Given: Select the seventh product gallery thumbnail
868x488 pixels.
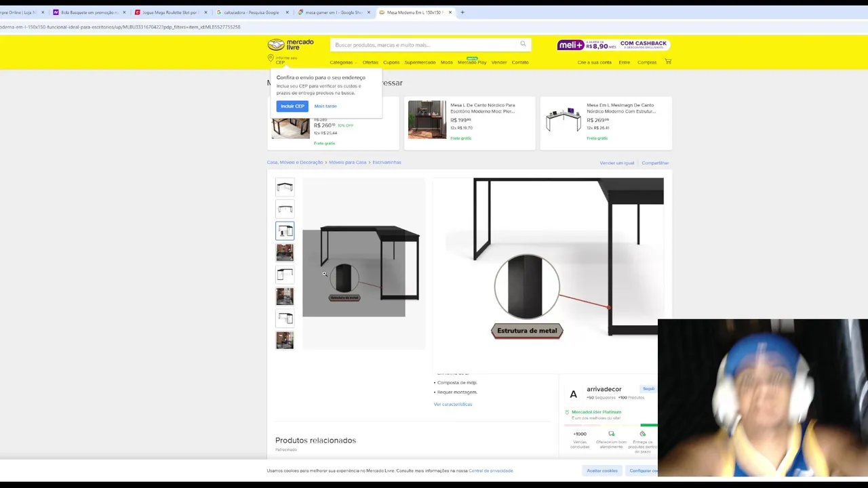Looking at the screenshot, I should pos(285,318).
